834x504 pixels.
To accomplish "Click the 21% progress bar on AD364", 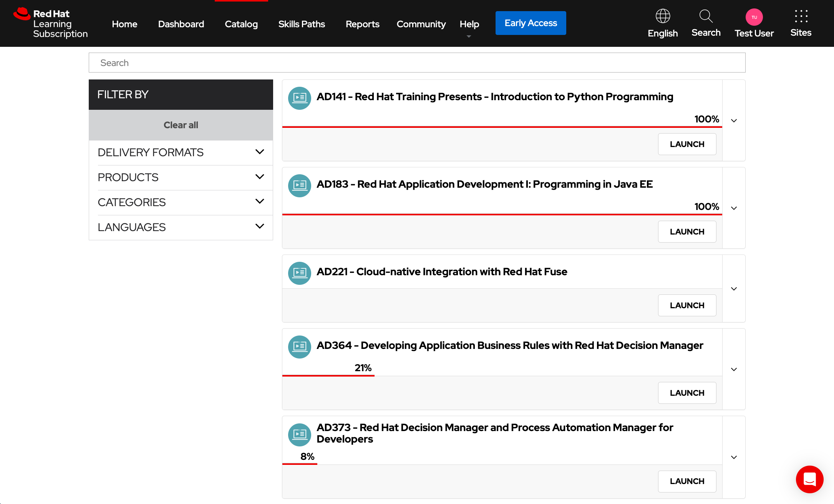I will coord(328,375).
